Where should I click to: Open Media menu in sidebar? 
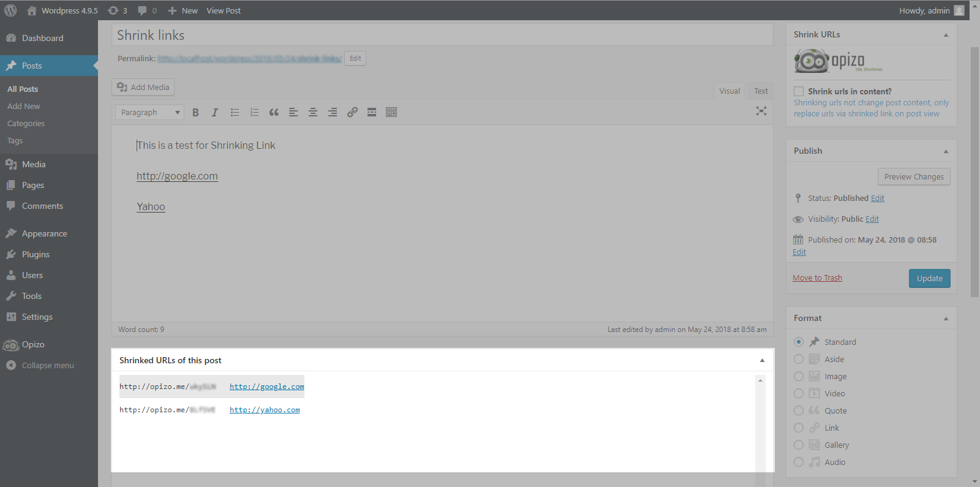[x=49, y=164]
